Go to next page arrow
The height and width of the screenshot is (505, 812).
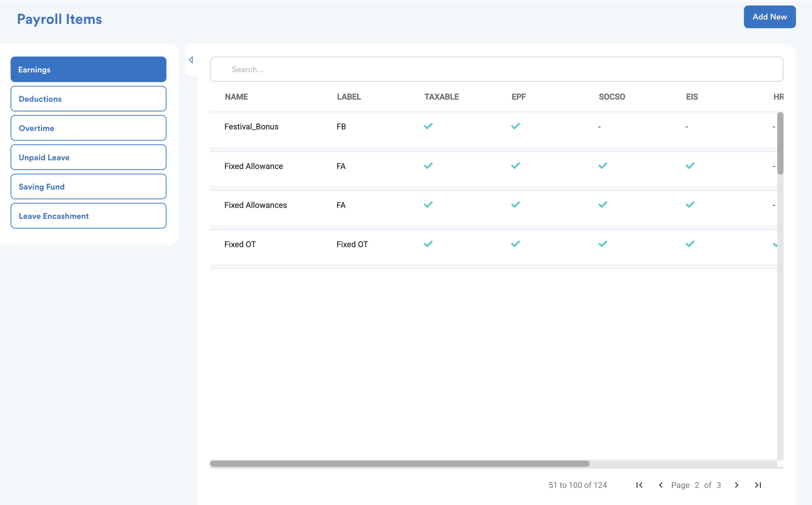click(736, 485)
